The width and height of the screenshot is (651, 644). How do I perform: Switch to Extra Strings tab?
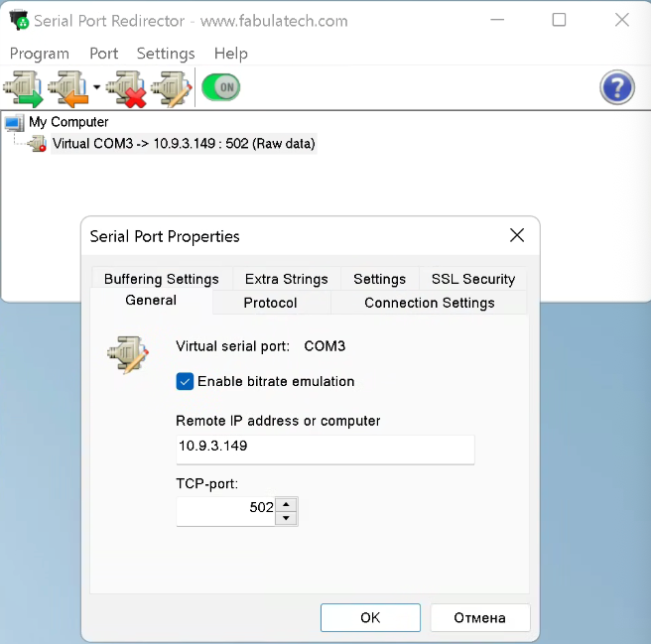[x=287, y=279]
